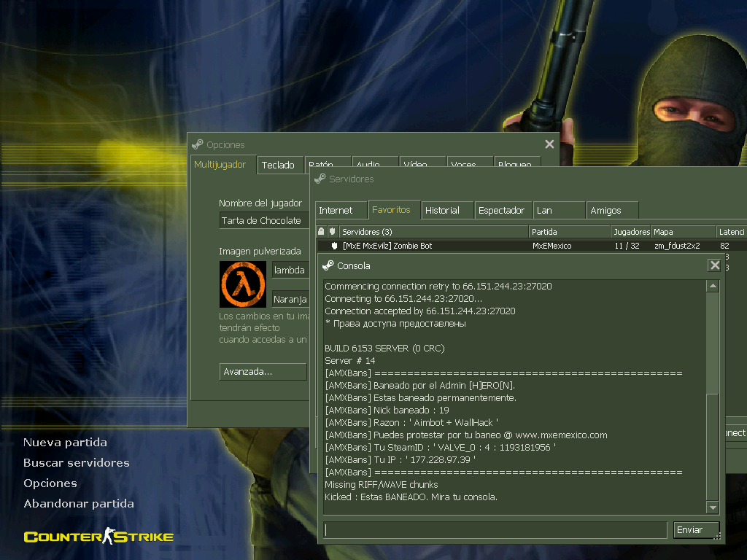Open the Historial server tab
This screenshot has height=560, width=747.
click(x=447, y=211)
